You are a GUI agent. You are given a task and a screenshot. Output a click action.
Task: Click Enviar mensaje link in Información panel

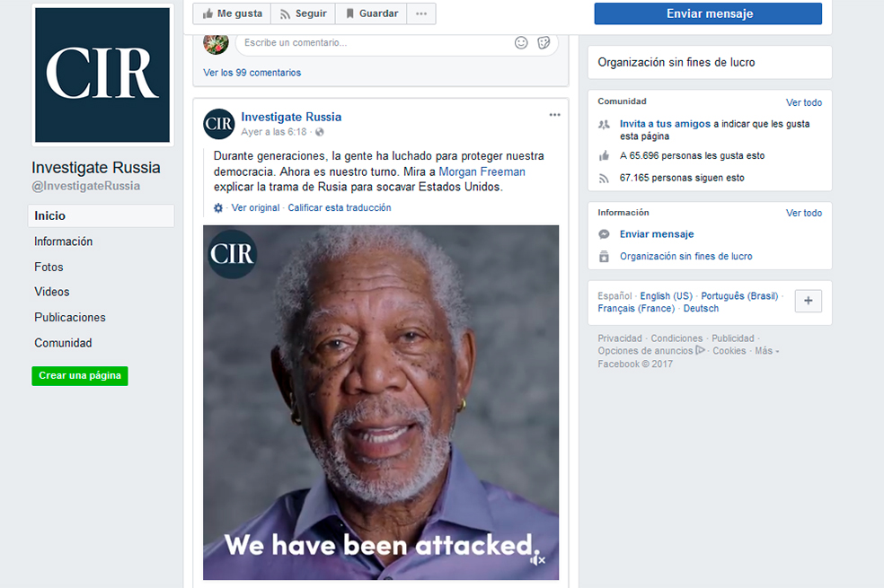tap(657, 234)
